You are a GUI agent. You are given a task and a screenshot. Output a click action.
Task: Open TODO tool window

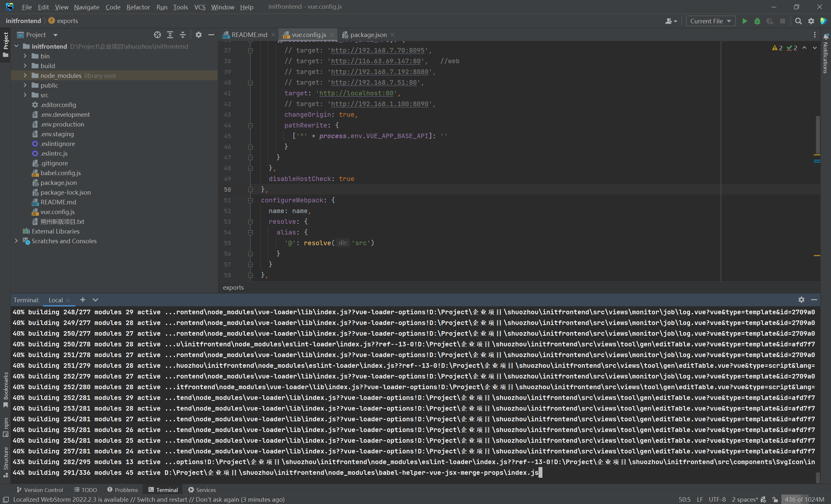click(86, 490)
